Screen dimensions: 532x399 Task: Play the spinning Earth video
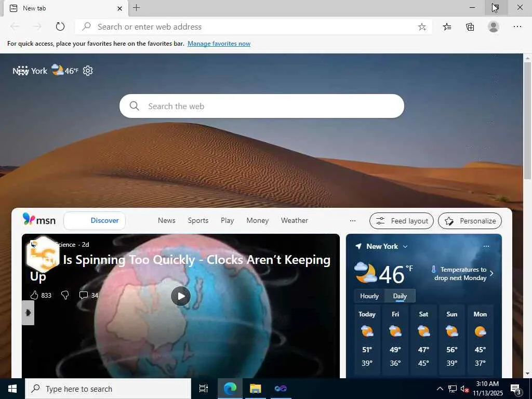pyautogui.click(x=181, y=296)
